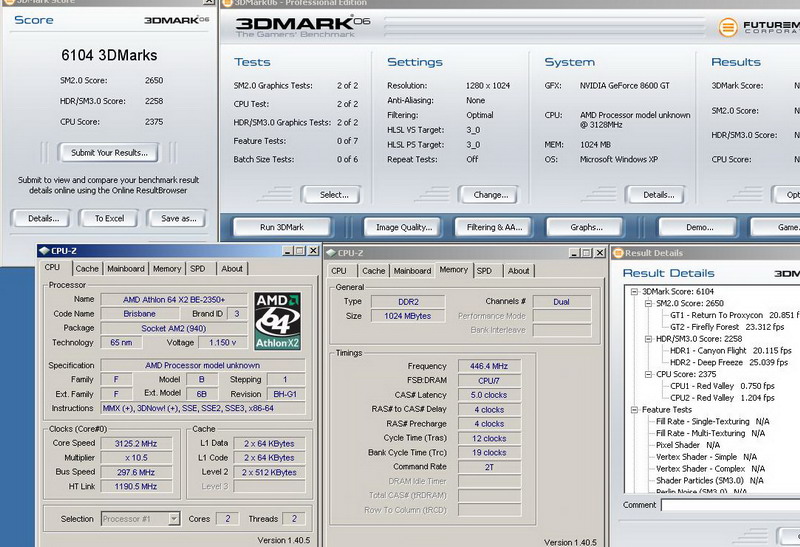Screen dimensions: 800x547
Task: Minimize the first CPU-Z window
Action: coord(288,251)
